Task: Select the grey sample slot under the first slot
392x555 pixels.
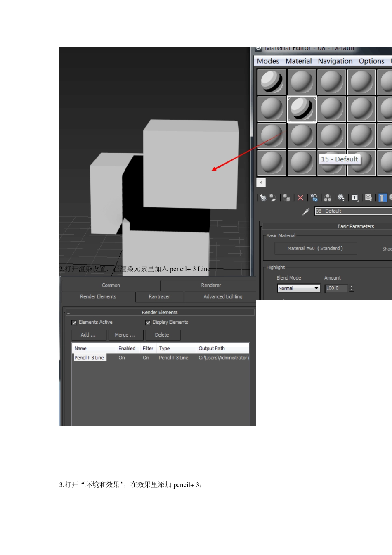Action: [272, 109]
